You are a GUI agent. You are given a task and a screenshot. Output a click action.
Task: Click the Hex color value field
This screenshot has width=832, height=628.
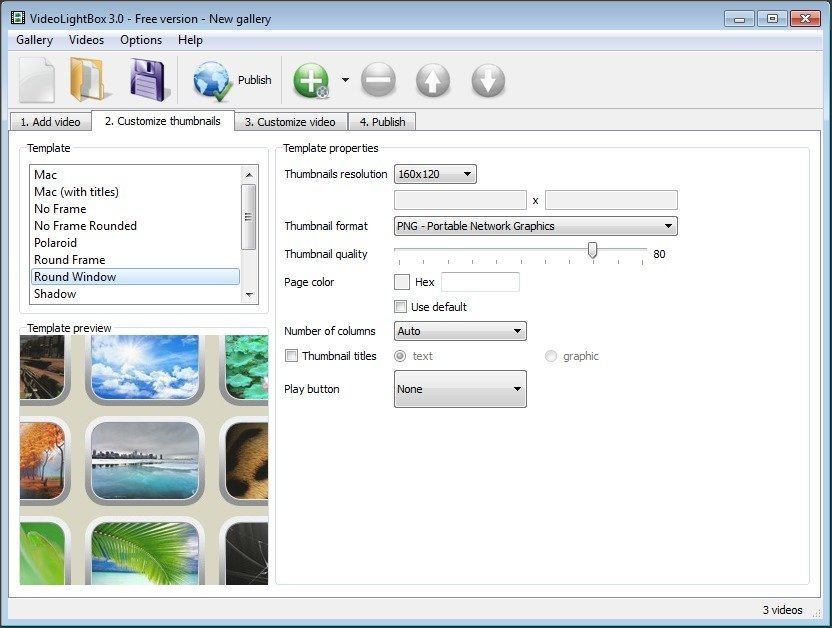coord(480,282)
